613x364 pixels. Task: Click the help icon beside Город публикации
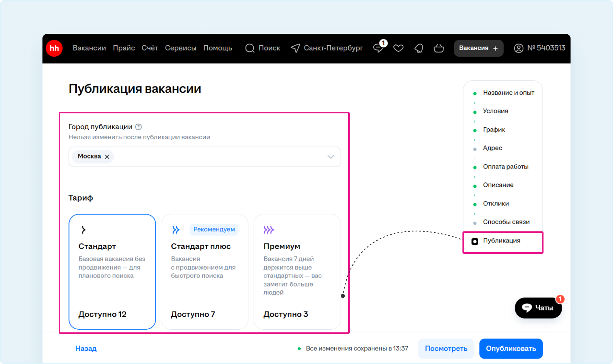pos(139,127)
